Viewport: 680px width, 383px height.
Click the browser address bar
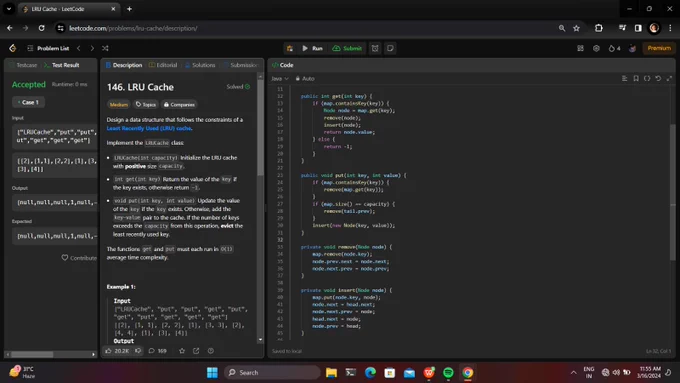304,28
